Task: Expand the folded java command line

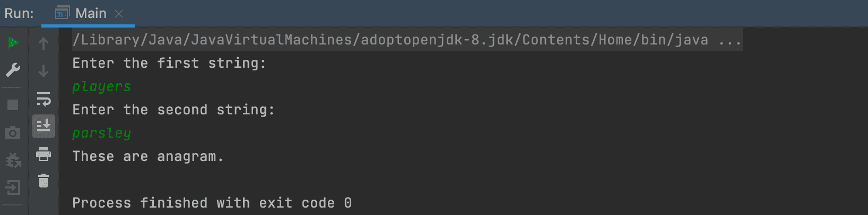Action: 730,40
